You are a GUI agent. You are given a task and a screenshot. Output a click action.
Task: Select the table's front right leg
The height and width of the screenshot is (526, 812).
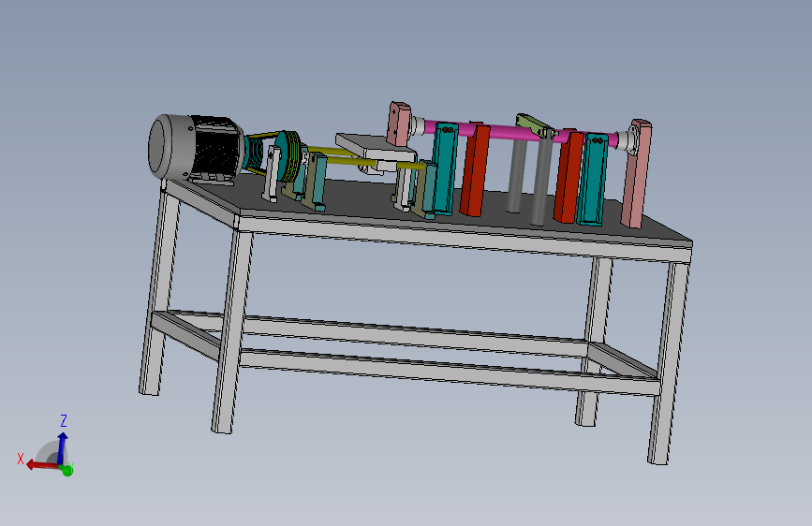click(x=669, y=362)
